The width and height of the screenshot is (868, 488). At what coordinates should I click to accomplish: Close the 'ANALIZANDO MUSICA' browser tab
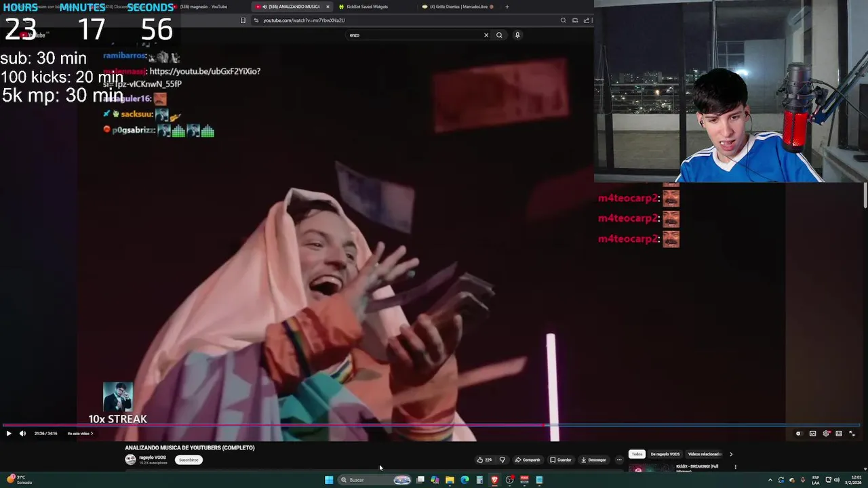(x=328, y=7)
